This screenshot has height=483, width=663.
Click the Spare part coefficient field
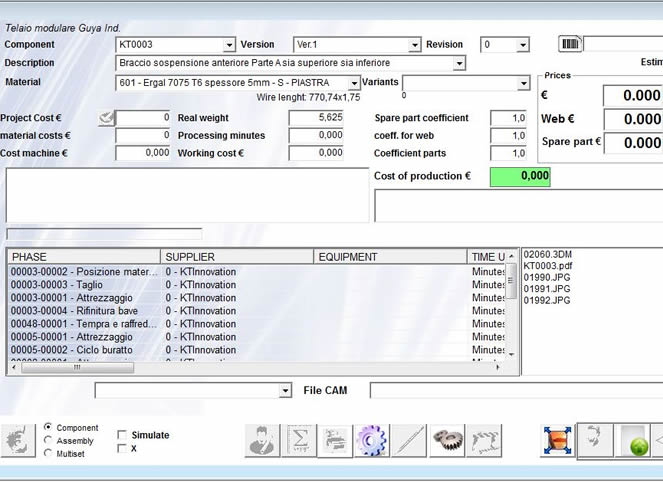[508, 118]
